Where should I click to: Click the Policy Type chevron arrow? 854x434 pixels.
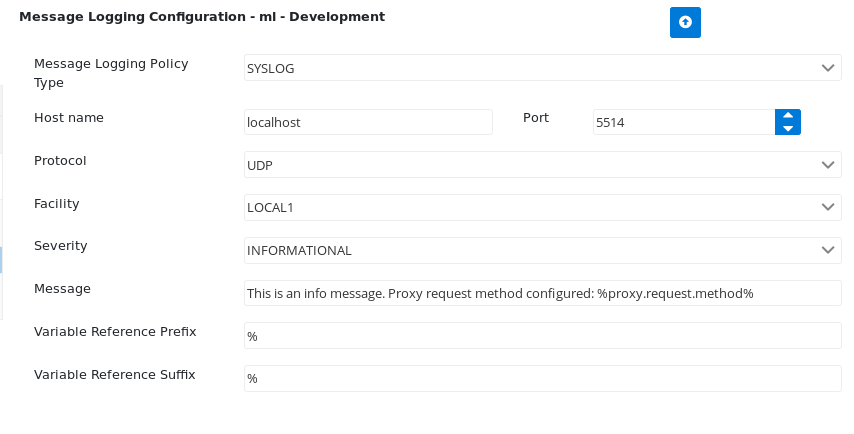point(828,68)
